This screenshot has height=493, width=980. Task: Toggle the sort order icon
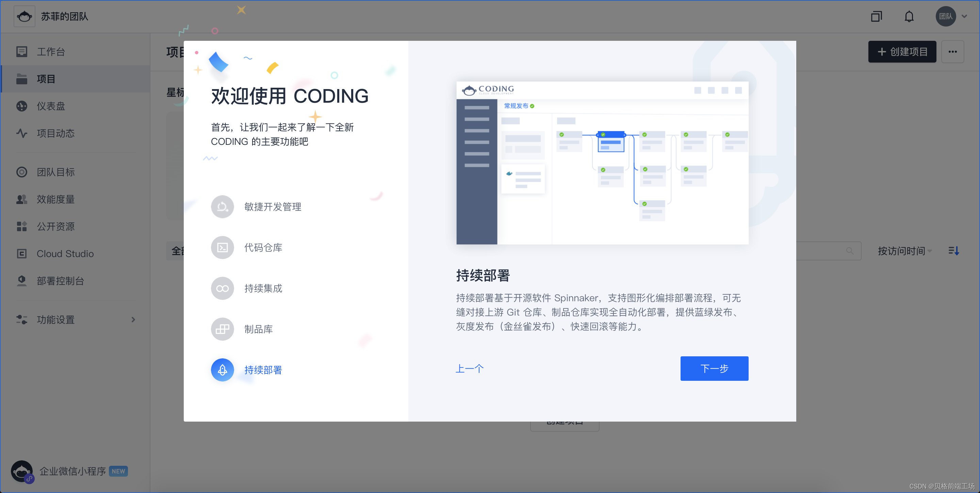[953, 251]
